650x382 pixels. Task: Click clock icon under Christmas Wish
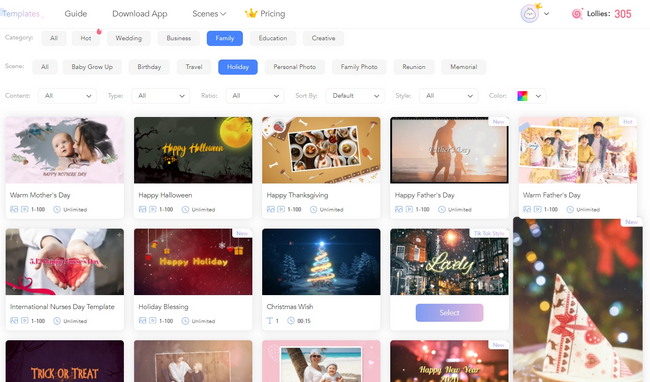291,321
